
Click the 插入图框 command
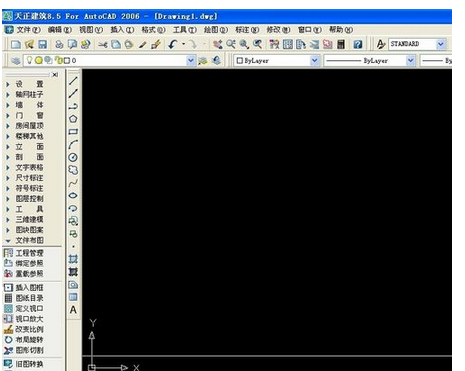tap(24, 288)
